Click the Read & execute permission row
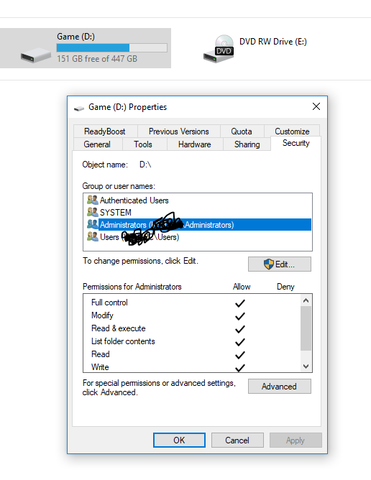Viewport: 371px width, 480px height. tap(192, 328)
